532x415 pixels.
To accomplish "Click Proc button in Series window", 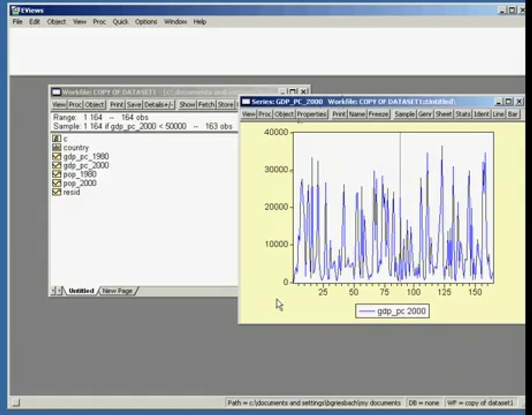I will (265, 114).
